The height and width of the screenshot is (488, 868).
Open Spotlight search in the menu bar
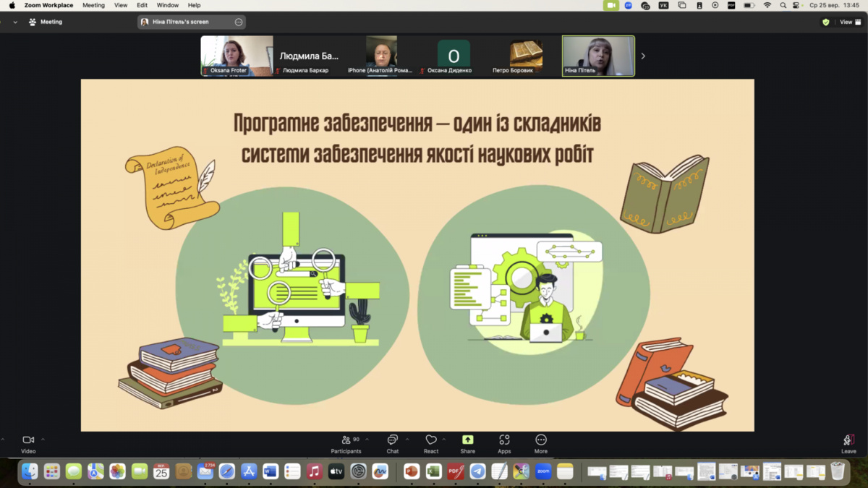tap(783, 5)
